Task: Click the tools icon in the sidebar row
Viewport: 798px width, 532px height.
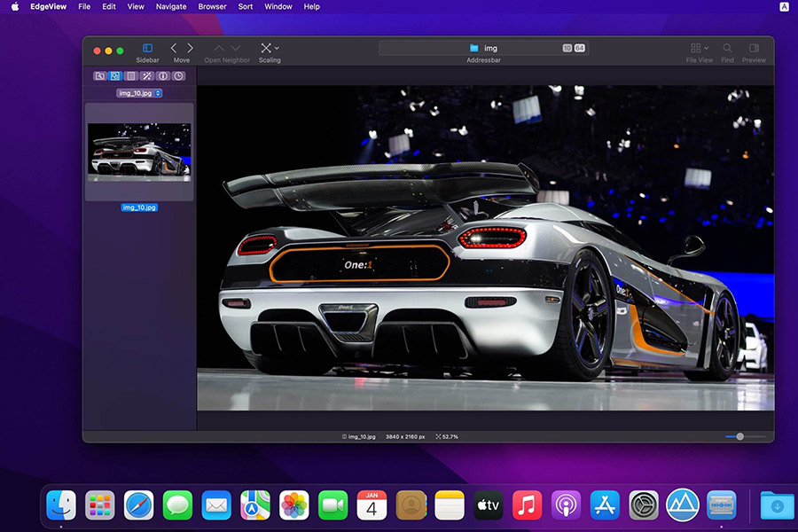Action: (x=145, y=76)
